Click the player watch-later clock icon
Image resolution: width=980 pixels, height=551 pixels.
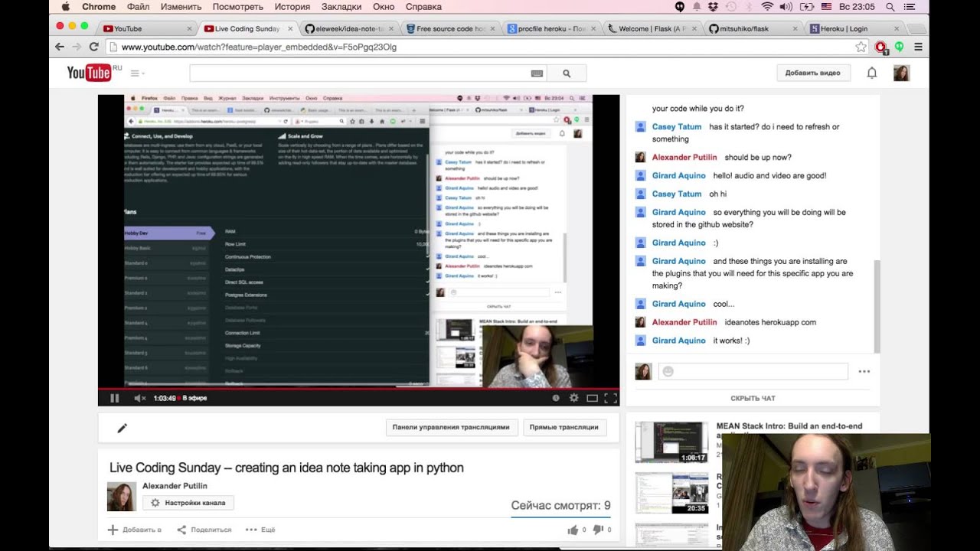click(x=556, y=398)
